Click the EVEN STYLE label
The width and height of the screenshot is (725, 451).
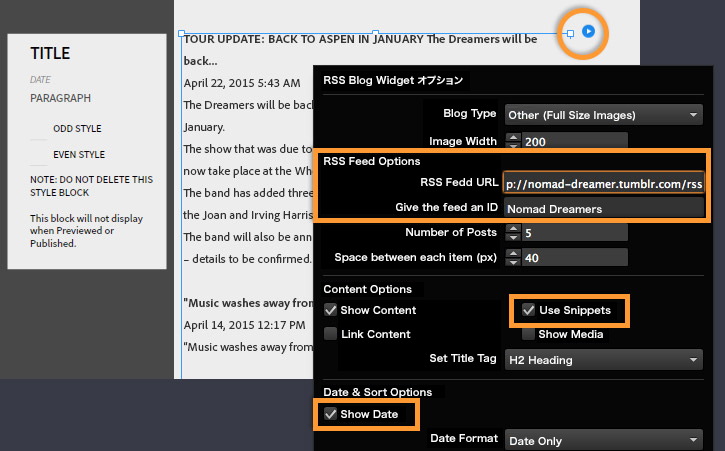tap(79, 154)
